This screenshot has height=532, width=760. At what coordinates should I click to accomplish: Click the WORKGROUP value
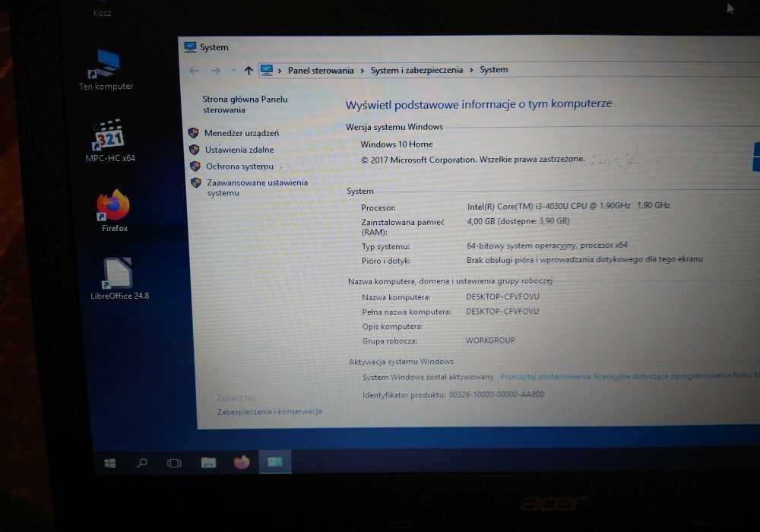(490, 340)
